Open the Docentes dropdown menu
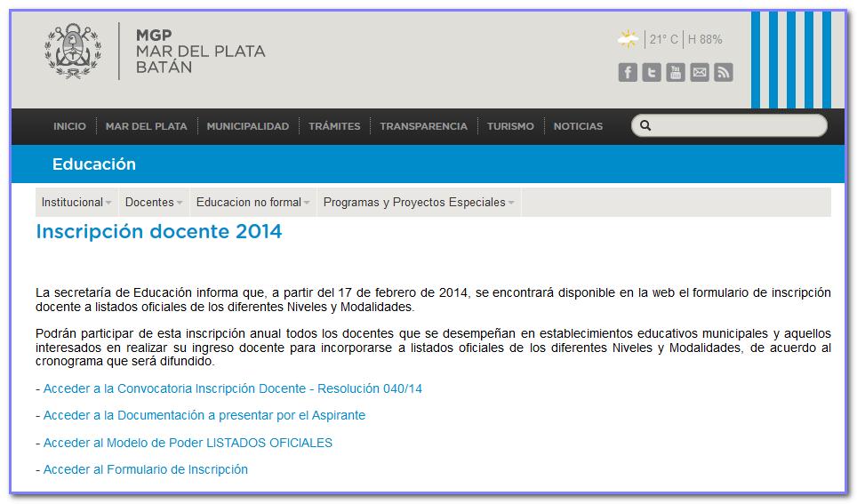857x504 pixels. pyautogui.click(x=154, y=203)
